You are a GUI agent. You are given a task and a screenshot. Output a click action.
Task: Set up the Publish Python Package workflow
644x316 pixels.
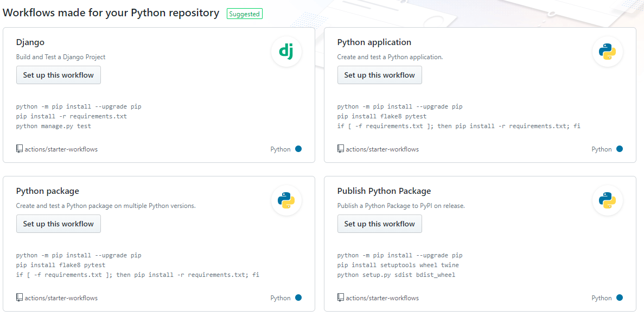tap(379, 224)
